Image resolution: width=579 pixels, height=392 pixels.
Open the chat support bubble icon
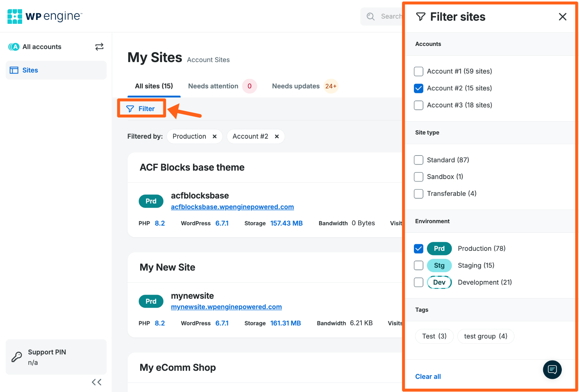(x=552, y=370)
